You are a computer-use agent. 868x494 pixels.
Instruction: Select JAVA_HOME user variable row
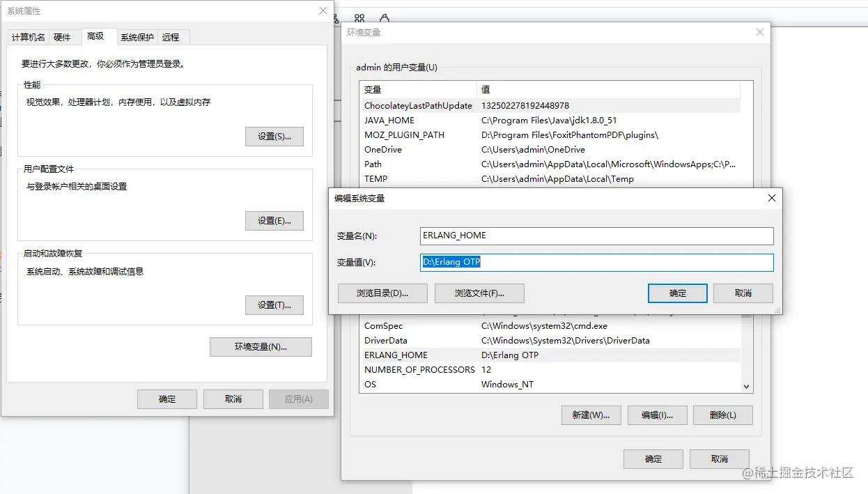(550, 121)
